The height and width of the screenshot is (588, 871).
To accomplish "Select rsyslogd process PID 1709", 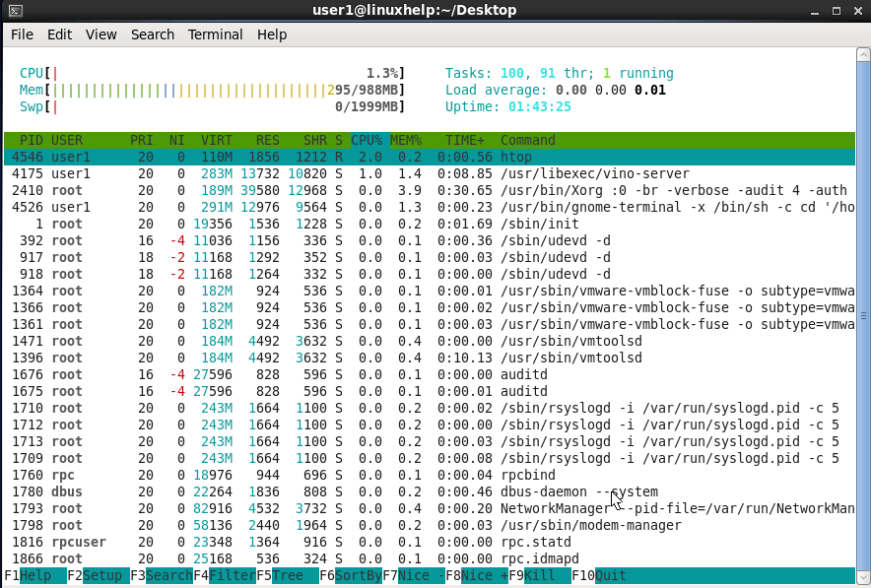I will tap(430, 458).
